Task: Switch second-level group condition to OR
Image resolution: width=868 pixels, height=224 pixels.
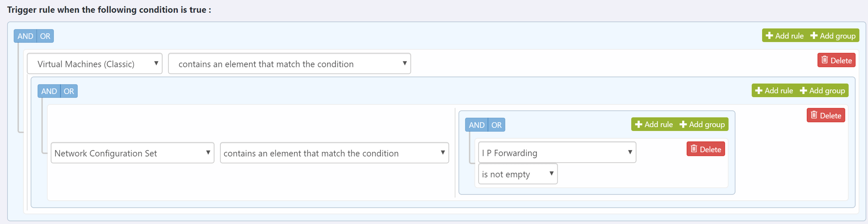Action: pyautogui.click(x=69, y=91)
